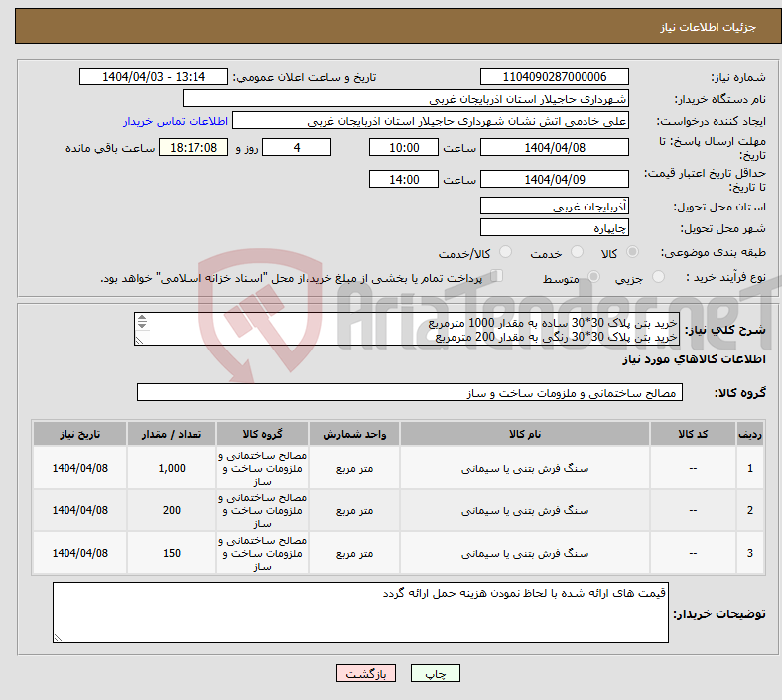Click the واحد شمارش column header
The width and height of the screenshot is (782, 700).
[354, 434]
